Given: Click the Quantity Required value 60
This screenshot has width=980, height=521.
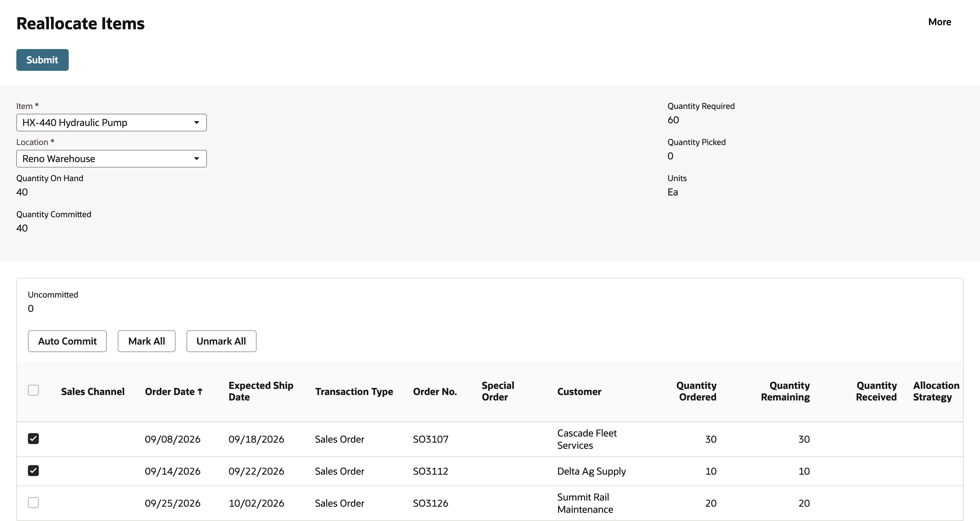Looking at the screenshot, I should click(x=673, y=120).
